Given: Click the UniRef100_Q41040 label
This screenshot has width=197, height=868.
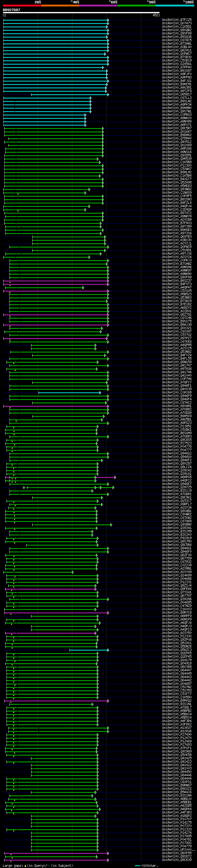Looking at the screenshot, I should point(176,375).
